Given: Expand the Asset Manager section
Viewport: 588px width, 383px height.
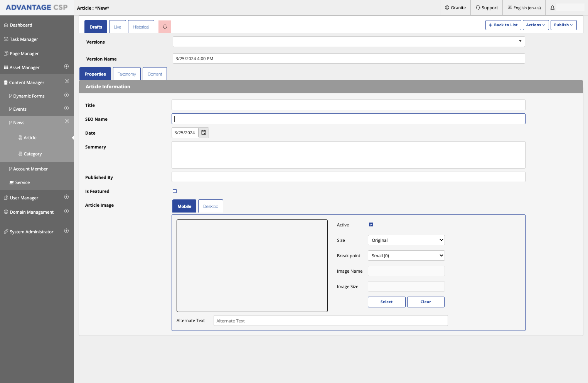Looking at the screenshot, I should click(x=66, y=67).
